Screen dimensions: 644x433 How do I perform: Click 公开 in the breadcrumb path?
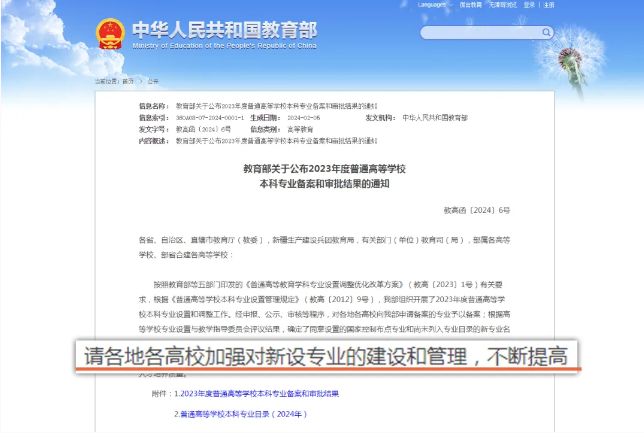click(153, 81)
